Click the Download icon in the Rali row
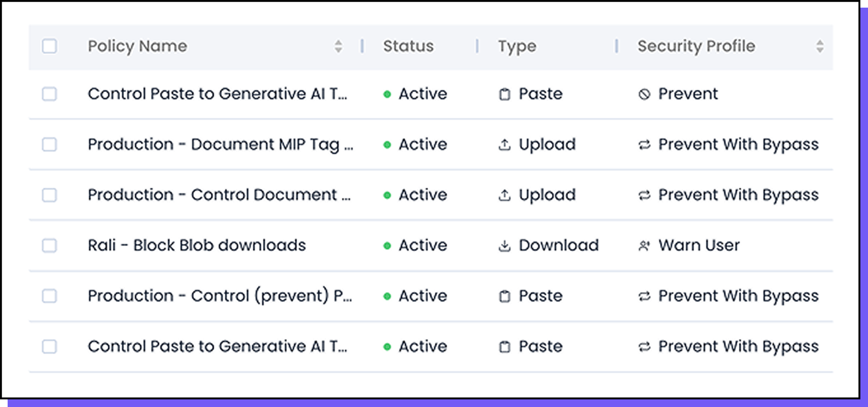 click(x=504, y=245)
